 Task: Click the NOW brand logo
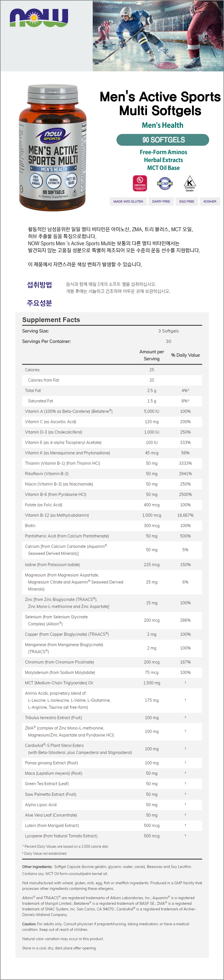coord(39,18)
